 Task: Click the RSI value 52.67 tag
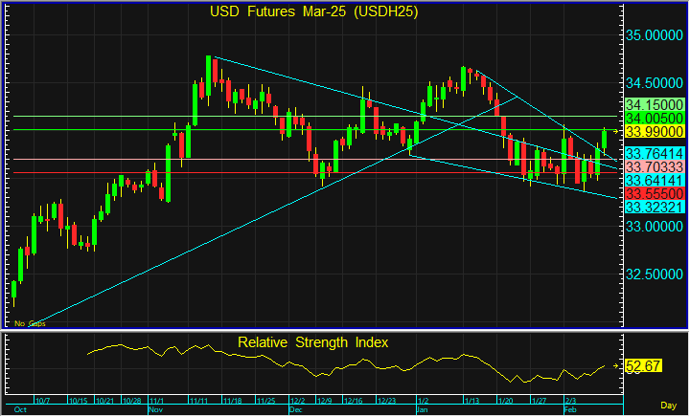click(x=643, y=366)
